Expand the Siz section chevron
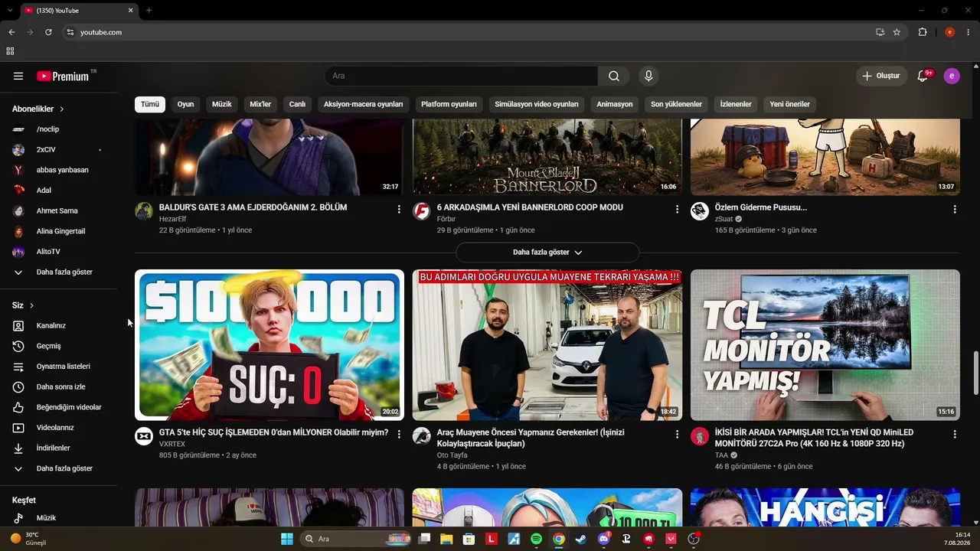The width and height of the screenshot is (980, 551). click(31, 305)
